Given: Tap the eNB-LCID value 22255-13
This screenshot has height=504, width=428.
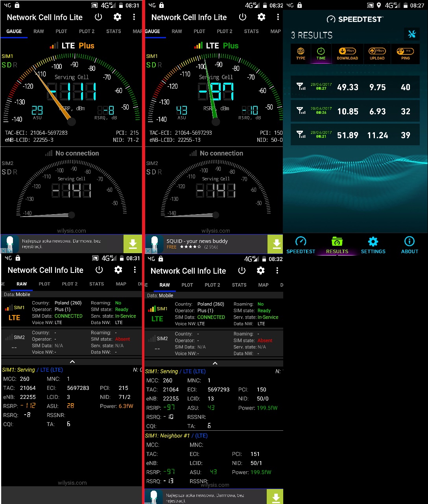Looking at the screenshot, I should click(188, 140).
